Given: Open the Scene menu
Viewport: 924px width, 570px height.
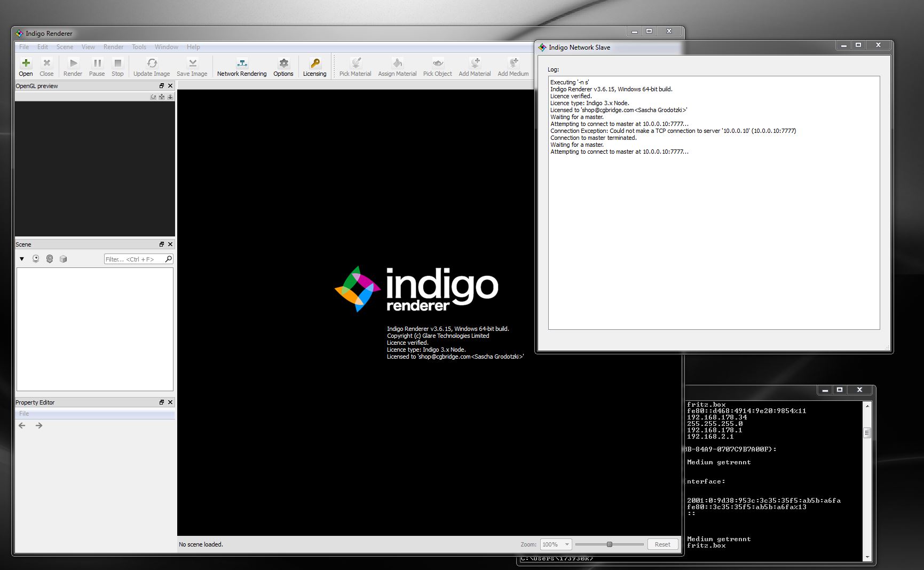Looking at the screenshot, I should point(65,47).
